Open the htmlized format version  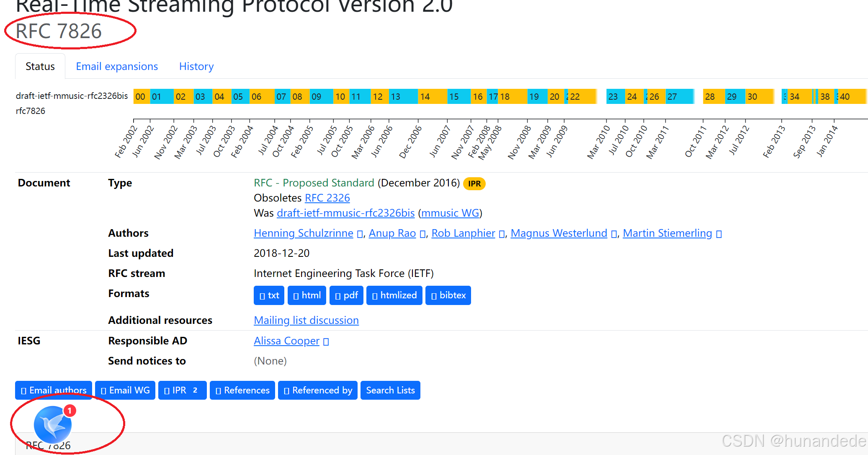pos(394,295)
